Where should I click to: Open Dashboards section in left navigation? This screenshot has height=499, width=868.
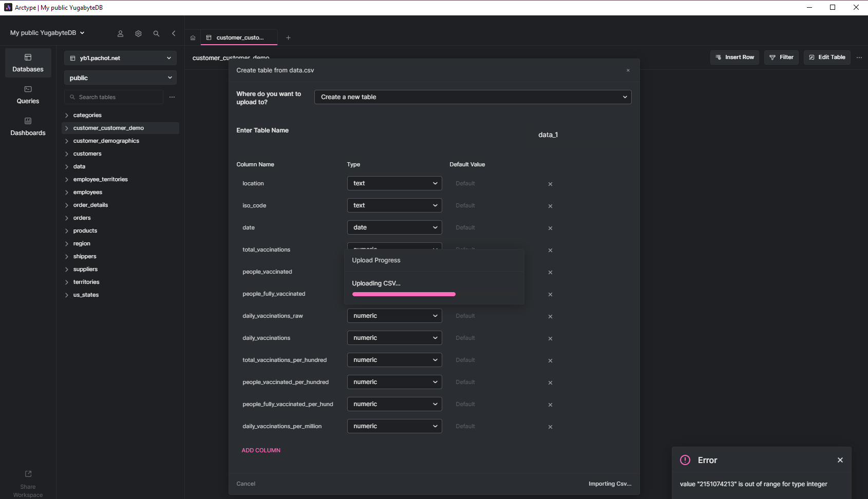point(28,127)
